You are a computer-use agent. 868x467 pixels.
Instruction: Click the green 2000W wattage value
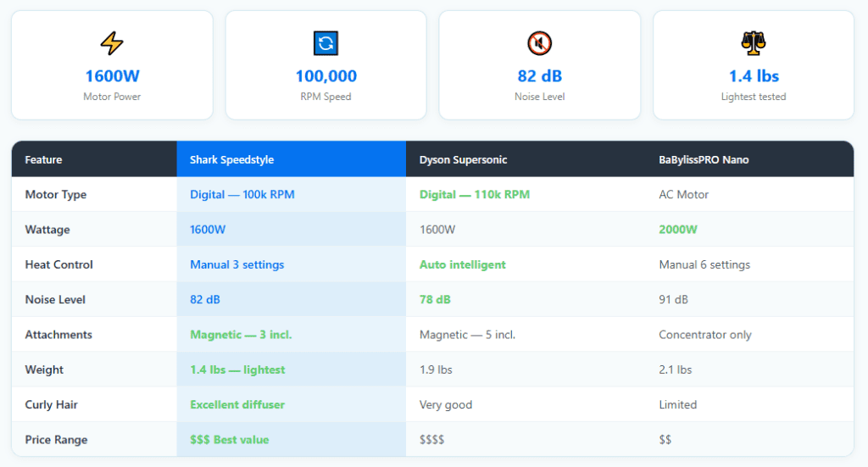[678, 230]
